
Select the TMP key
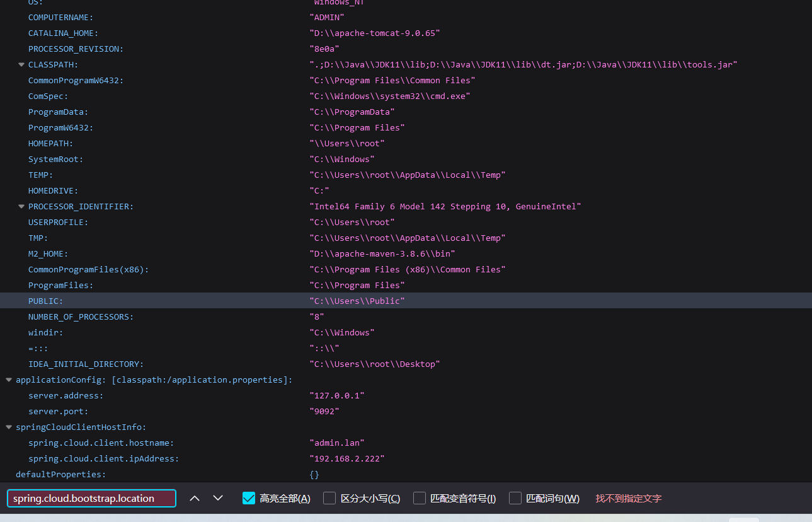tap(38, 238)
